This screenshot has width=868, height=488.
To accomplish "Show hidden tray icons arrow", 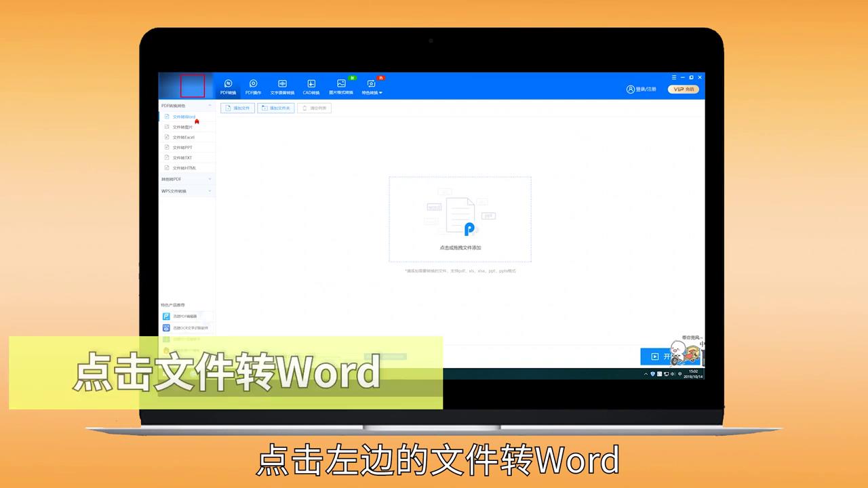I will pos(646,373).
